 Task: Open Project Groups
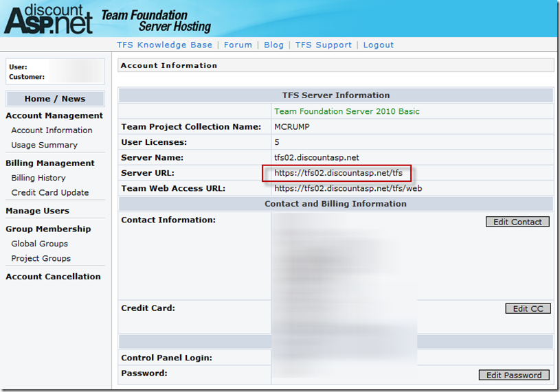41,258
